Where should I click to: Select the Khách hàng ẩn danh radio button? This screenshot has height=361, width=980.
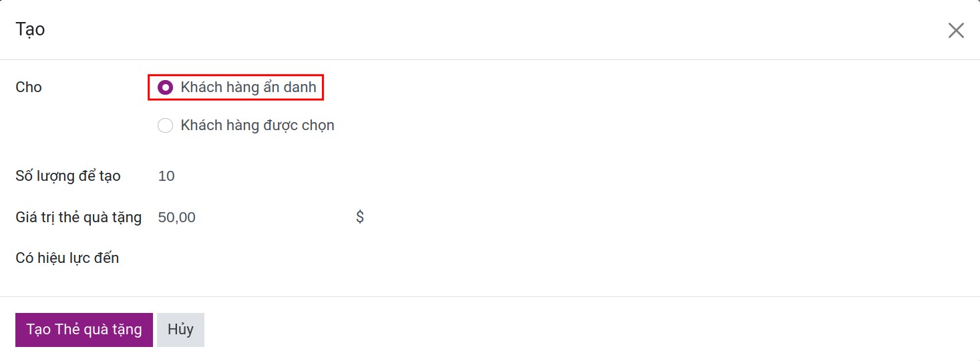165,87
